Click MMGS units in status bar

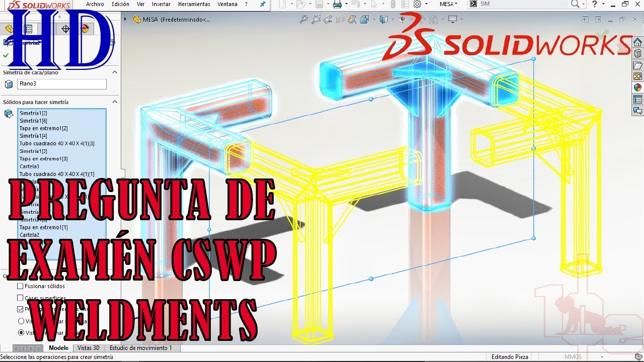(x=573, y=357)
